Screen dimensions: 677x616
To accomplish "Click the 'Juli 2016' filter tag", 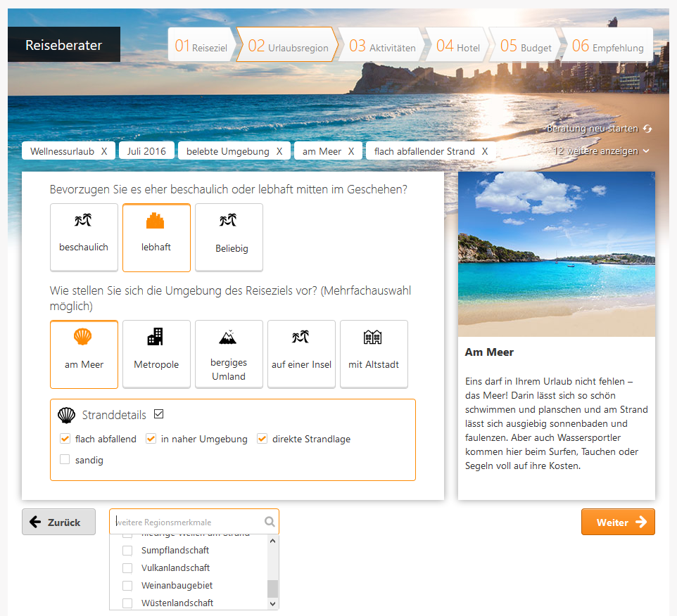I will click(146, 151).
